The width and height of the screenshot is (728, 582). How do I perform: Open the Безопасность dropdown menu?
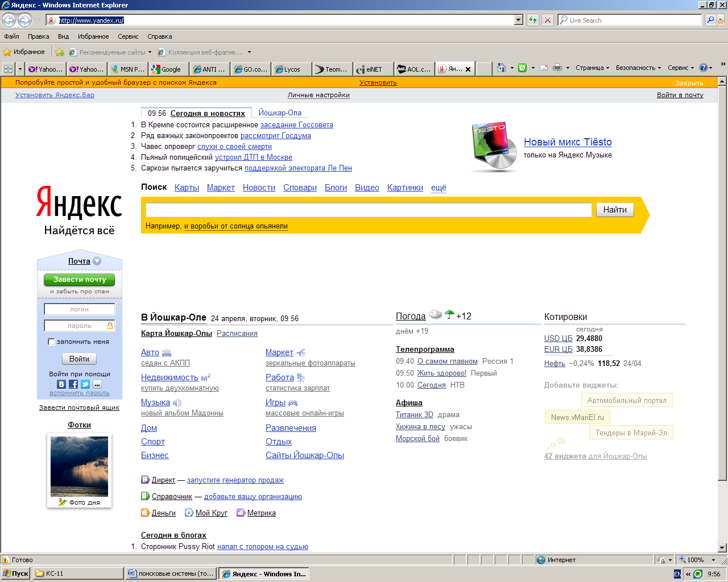tap(638, 68)
